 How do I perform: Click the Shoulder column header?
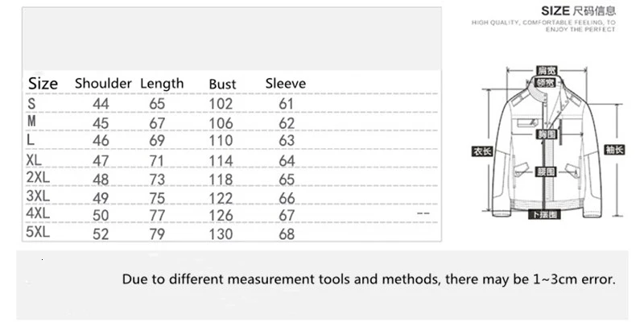point(103,84)
